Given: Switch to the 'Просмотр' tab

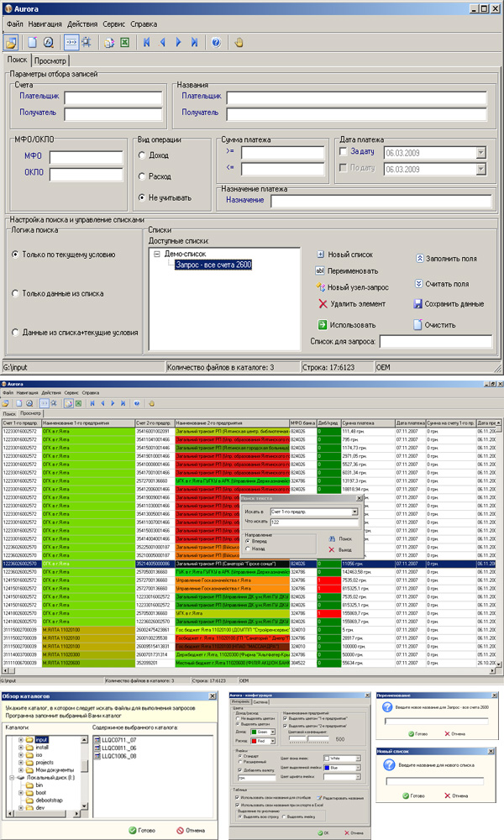Looking at the screenshot, I should pyautogui.click(x=51, y=60).
